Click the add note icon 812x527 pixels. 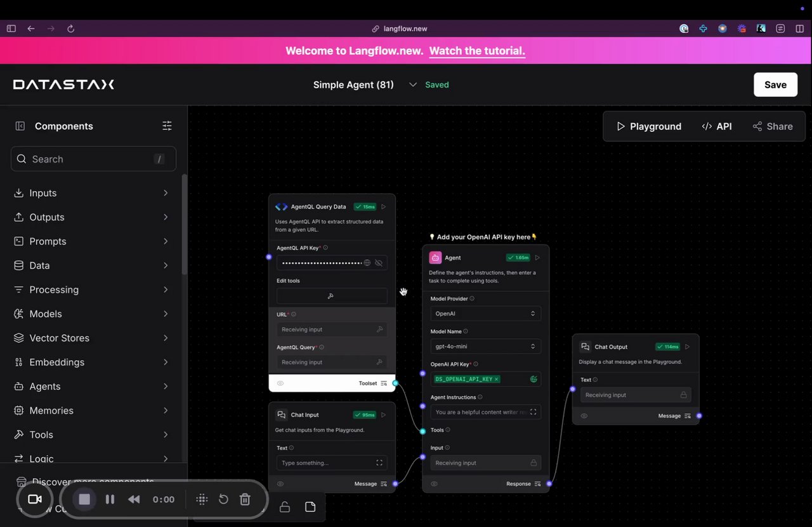310,507
